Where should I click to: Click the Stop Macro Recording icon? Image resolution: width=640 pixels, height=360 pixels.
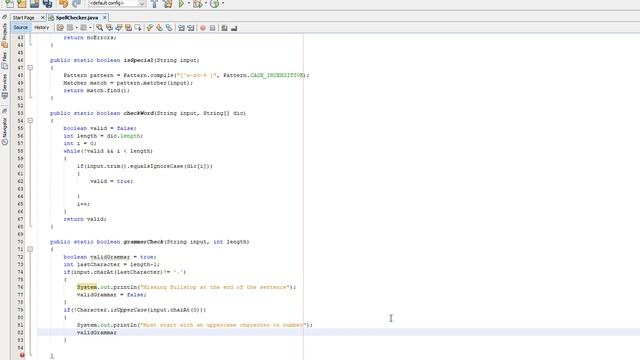212,28
